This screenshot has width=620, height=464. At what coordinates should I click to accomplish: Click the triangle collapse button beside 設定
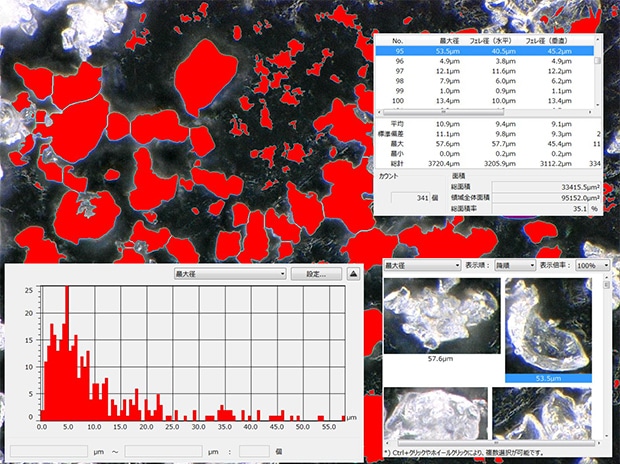click(353, 274)
